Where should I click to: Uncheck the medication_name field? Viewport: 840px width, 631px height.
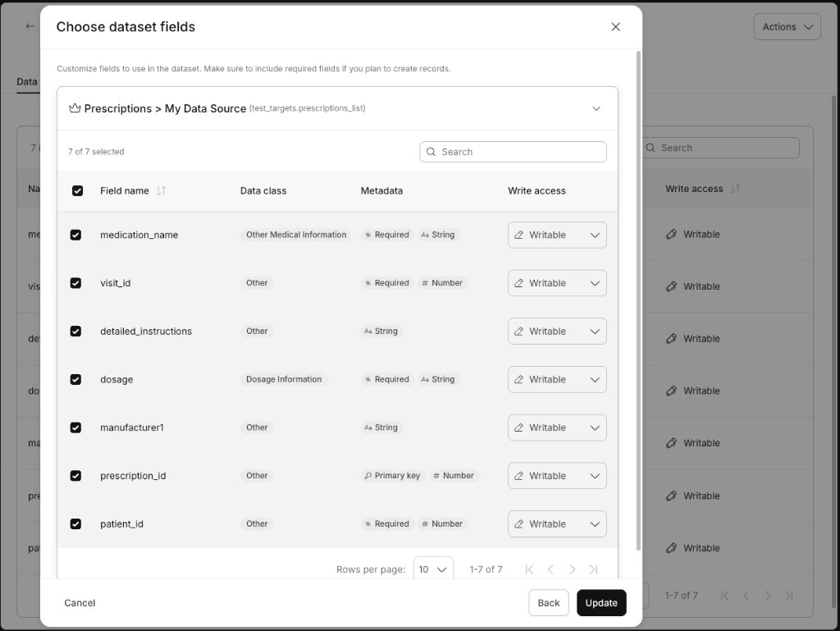pos(75,235)
